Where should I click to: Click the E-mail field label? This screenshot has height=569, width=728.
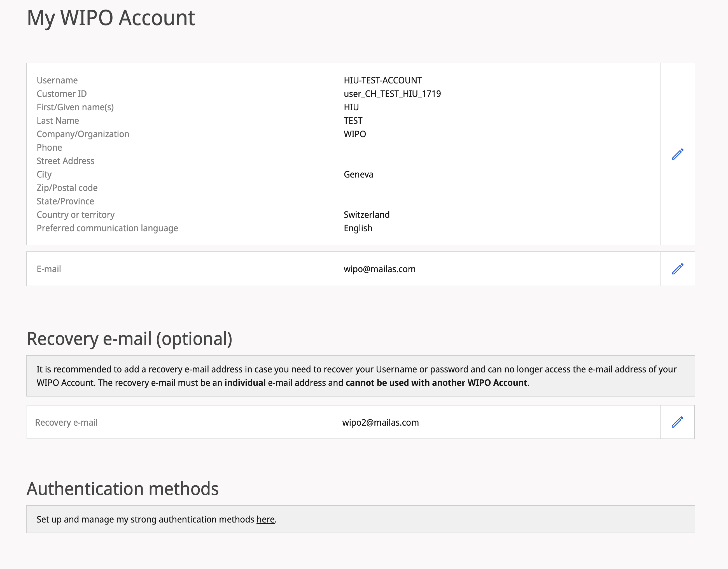pyautogui.click(x=49, y=269)
